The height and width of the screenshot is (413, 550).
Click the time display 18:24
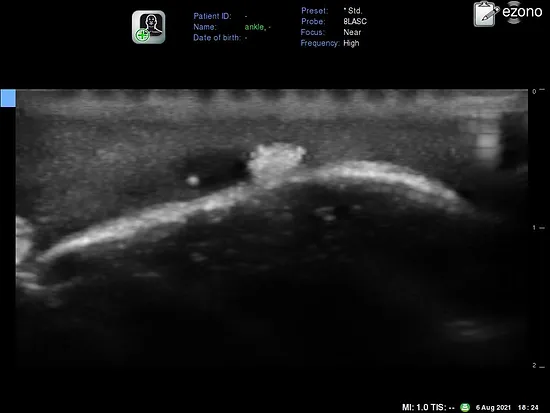coord(528,408)
